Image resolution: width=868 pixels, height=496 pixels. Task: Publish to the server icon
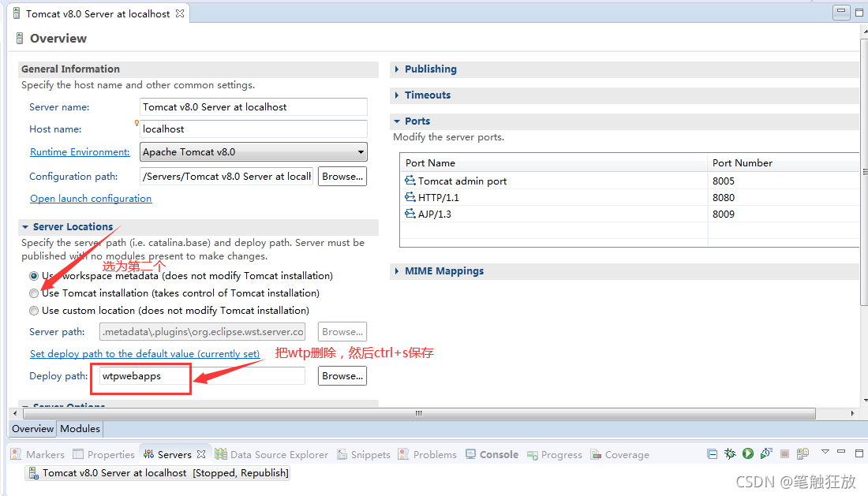click(803, 454)
